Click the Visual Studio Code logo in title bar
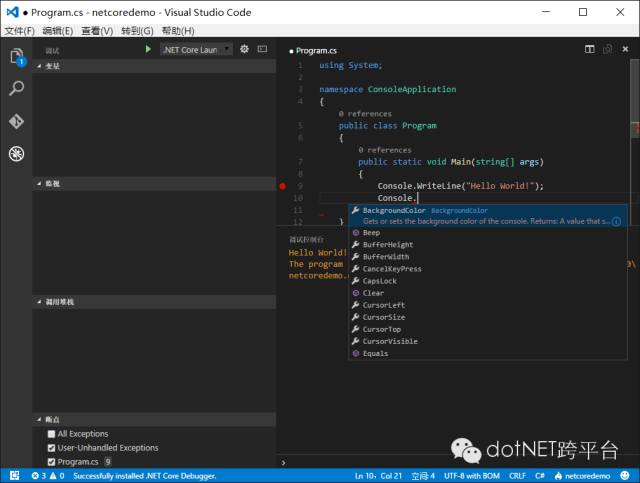This screenshot has height=483, width=640. coord(12,12)
